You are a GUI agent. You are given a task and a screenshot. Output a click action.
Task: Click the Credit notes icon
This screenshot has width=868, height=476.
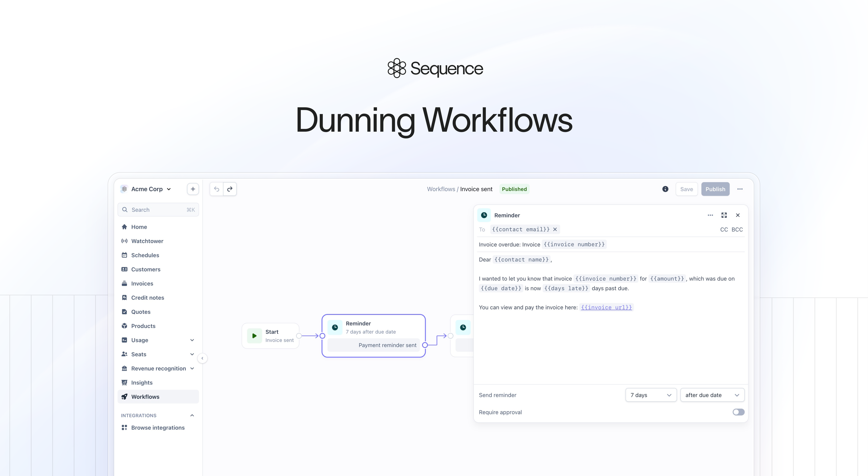click(124, 298)
